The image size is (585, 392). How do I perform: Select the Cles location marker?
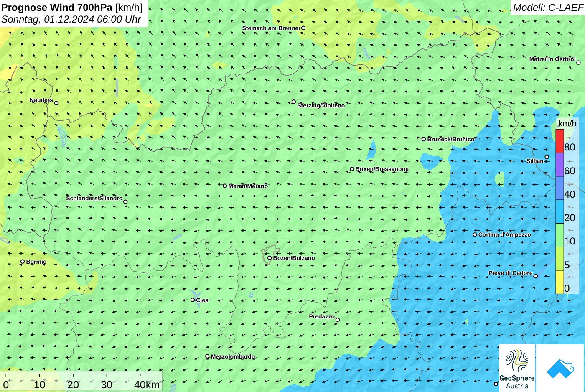point(193,300)
